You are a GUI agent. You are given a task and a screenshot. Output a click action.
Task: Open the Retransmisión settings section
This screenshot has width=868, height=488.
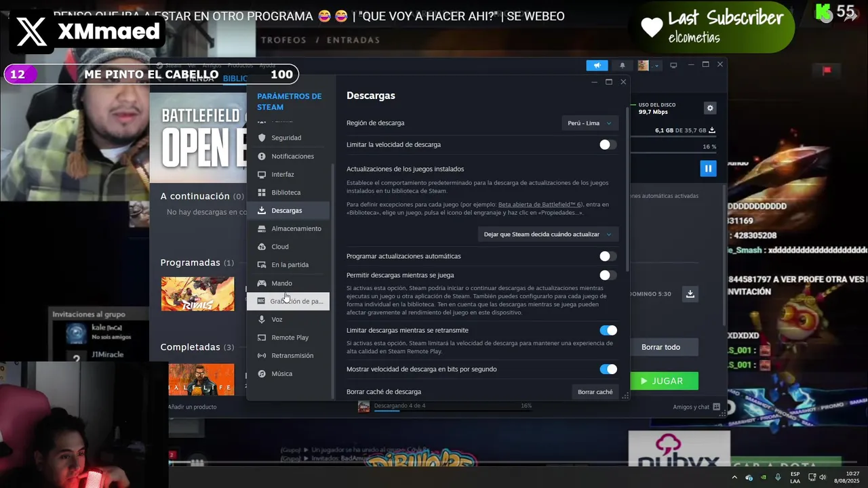(x=288, y=355)
